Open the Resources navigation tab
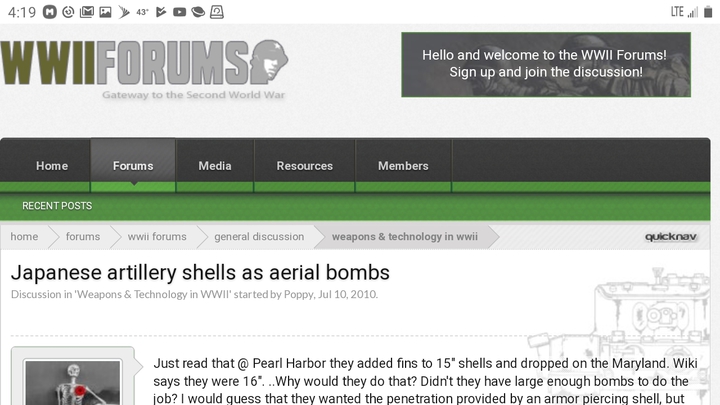This screenshot has height=405, width=720. 304,166
